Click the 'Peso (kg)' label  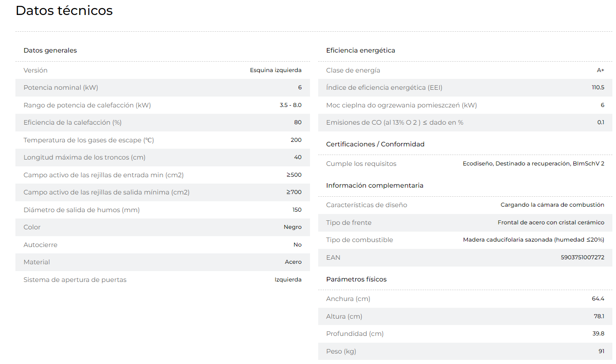pos(341,351)
